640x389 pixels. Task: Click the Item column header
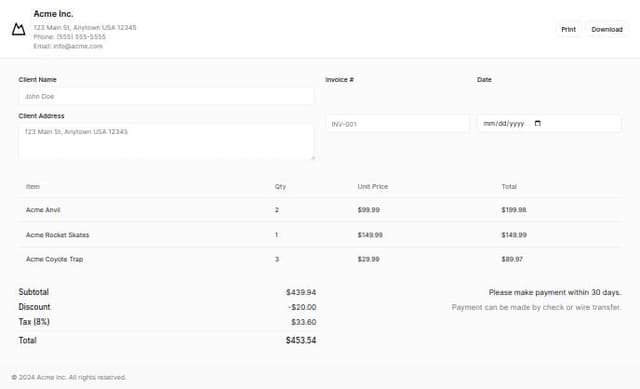33,187
